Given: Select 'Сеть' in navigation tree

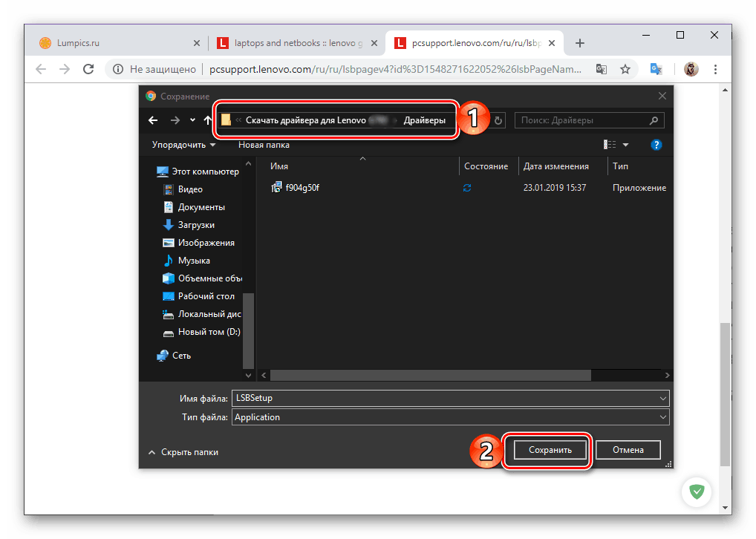Looking at the screenshot, I should click(174, 356).
